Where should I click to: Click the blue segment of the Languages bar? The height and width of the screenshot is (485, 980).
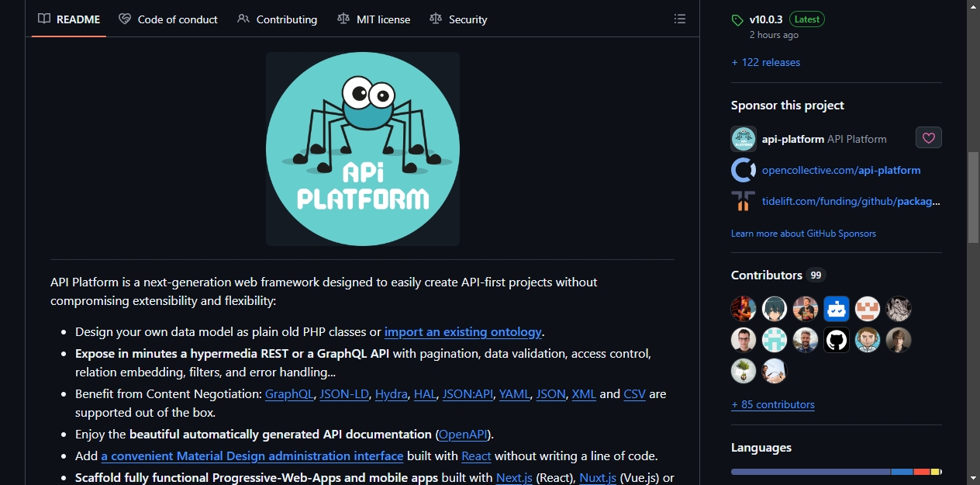coord(902,472)
